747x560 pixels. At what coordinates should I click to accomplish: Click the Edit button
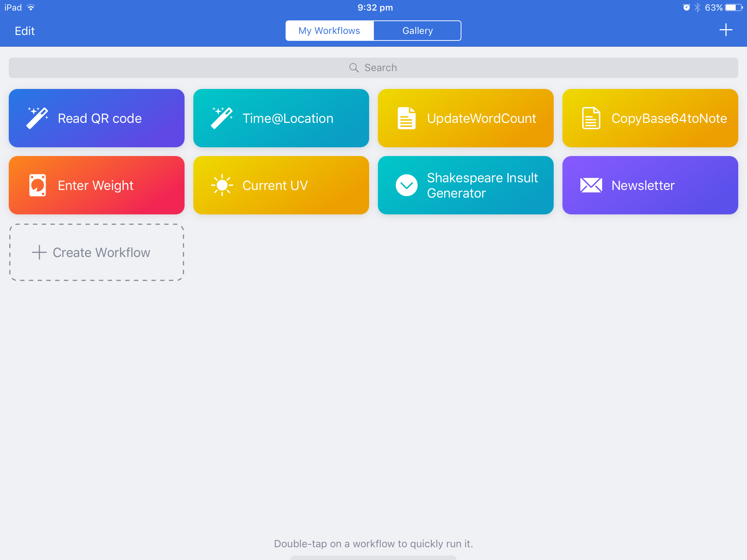pyautogui.click(x=25, y=31)
